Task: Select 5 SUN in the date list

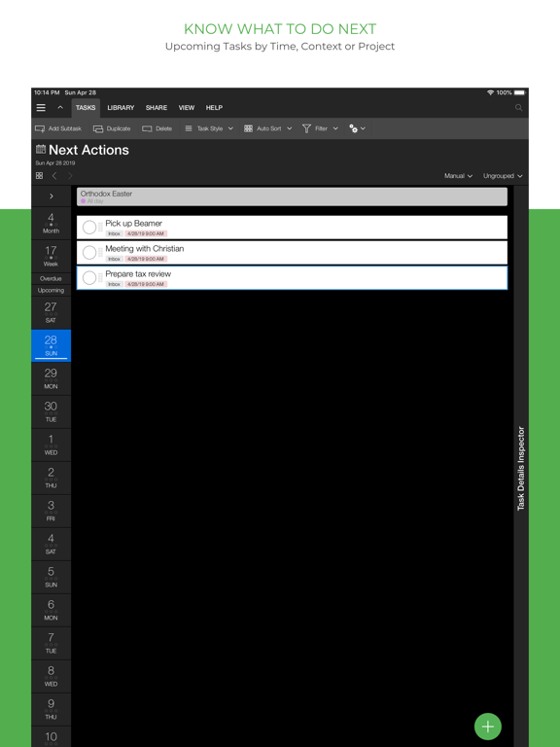Action: tap(51, 577)
